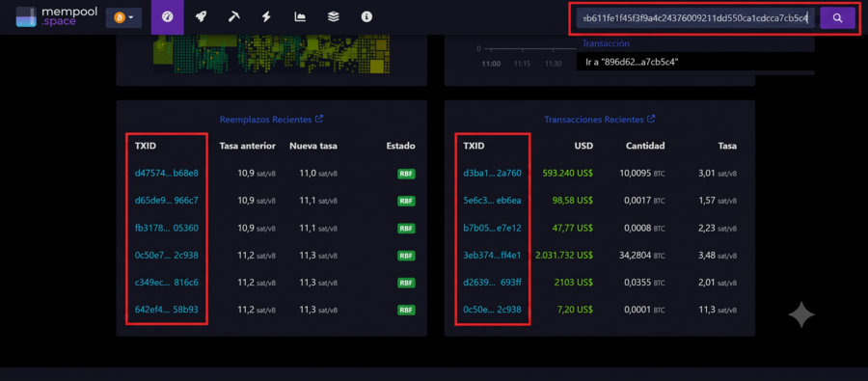Open recent transaction d2639...693ff
Screen dimensions: 868x381
point(492,283)
